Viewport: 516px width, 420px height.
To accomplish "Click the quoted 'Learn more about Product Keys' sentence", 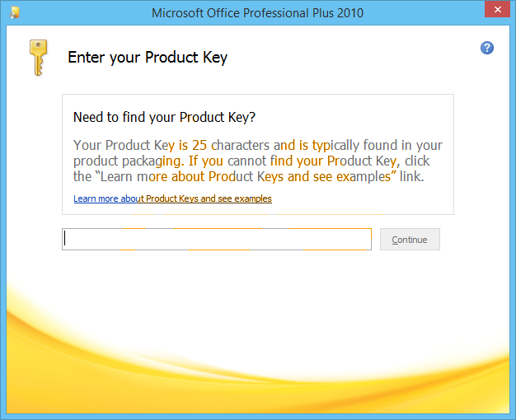I will [x=246, y=176].
